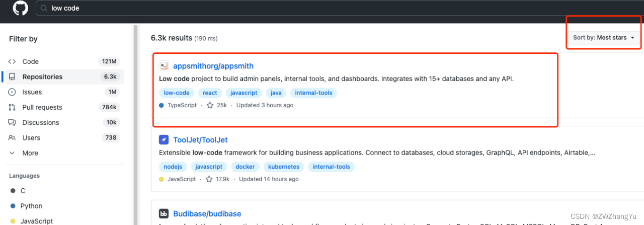
Task: Click the Users people icon
Action: point(12,138)
